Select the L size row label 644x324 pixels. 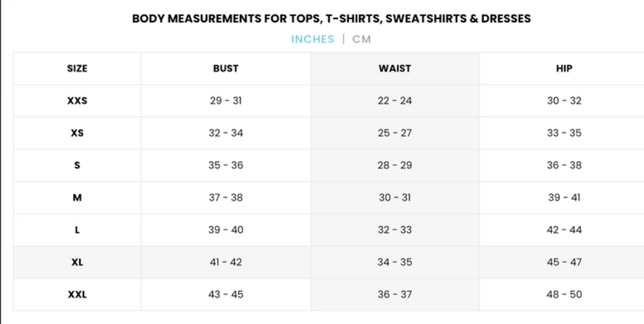(x=77, y=230)
